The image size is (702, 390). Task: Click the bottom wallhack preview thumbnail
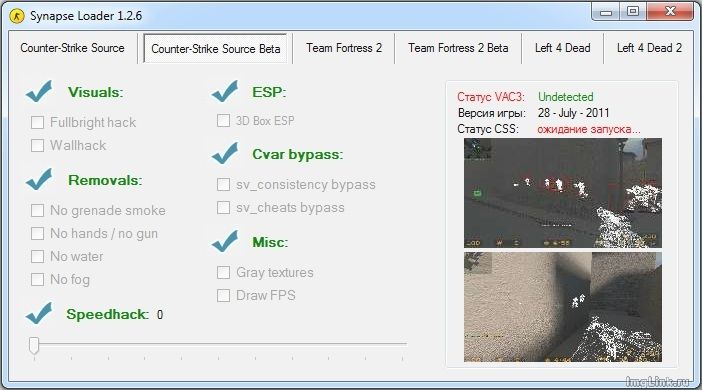563,307
